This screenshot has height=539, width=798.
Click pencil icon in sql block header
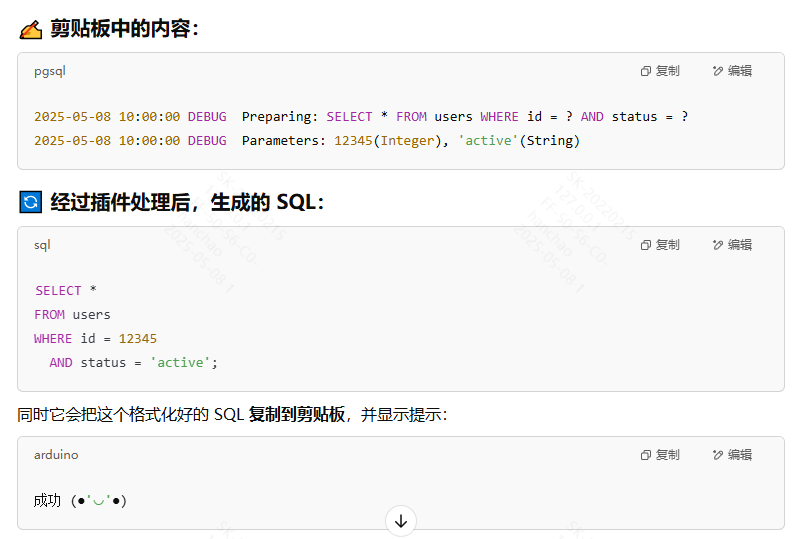pos(718,245)
